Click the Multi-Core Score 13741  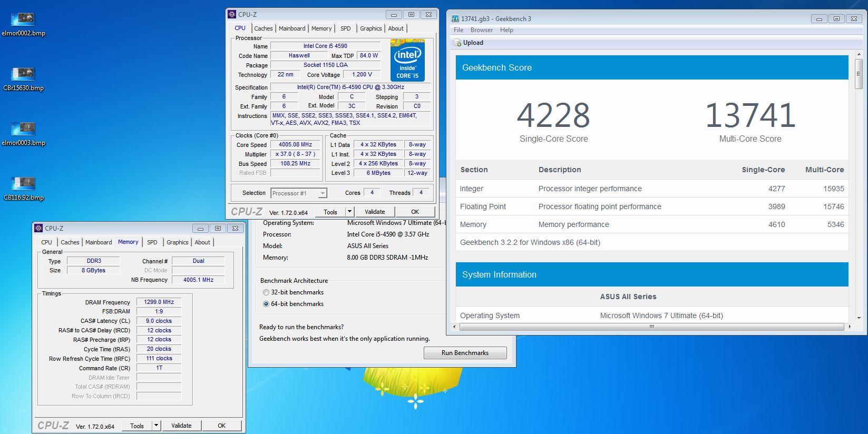750,115
